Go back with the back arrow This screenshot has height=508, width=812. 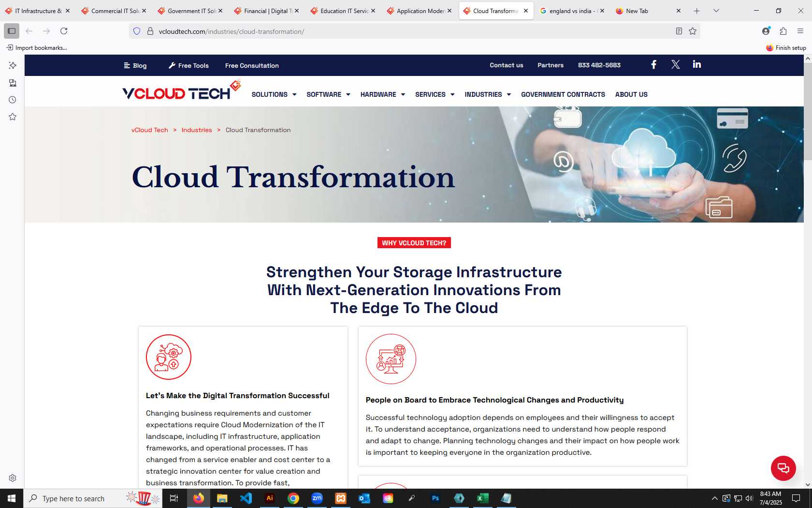(x=29, y=31)
